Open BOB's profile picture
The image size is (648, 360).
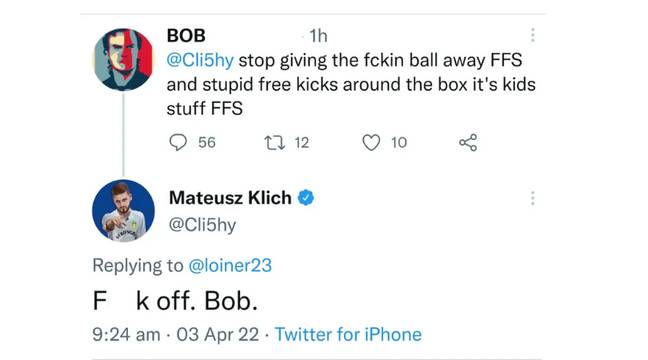[x=123, y=60]
